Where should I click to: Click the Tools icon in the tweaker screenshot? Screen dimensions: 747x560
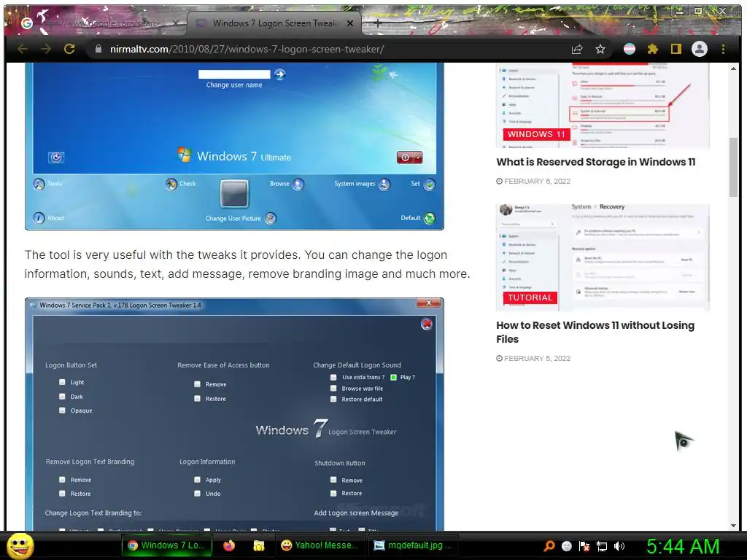pos(39,184)
